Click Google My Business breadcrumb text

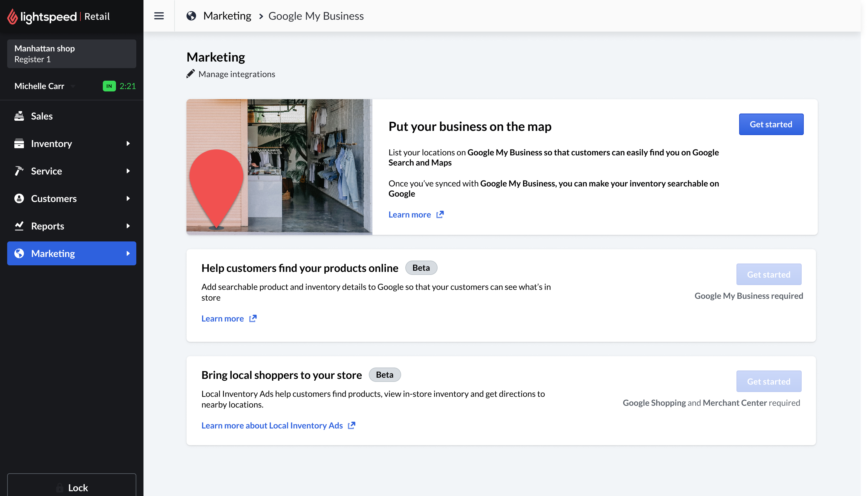tap(316, 16)
